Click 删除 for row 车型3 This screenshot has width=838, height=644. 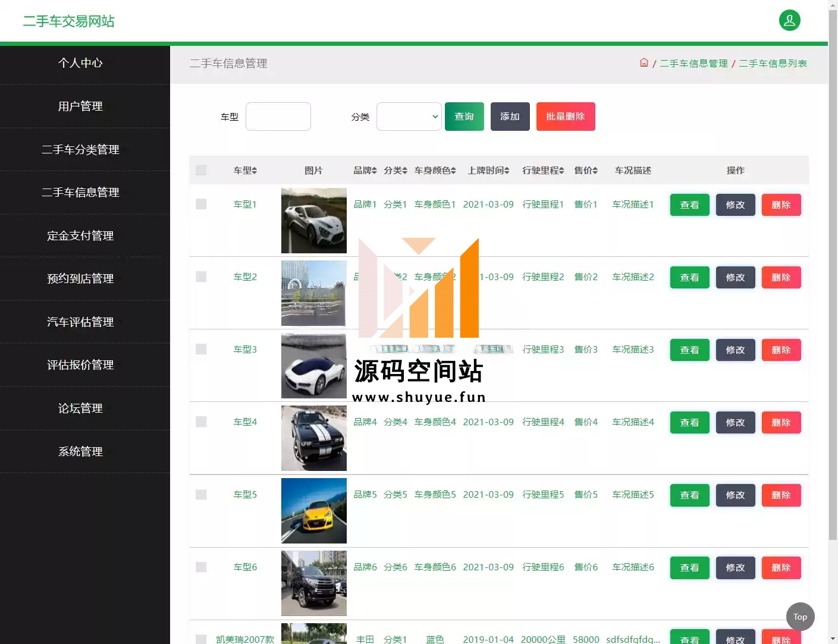tap(781, 350)
